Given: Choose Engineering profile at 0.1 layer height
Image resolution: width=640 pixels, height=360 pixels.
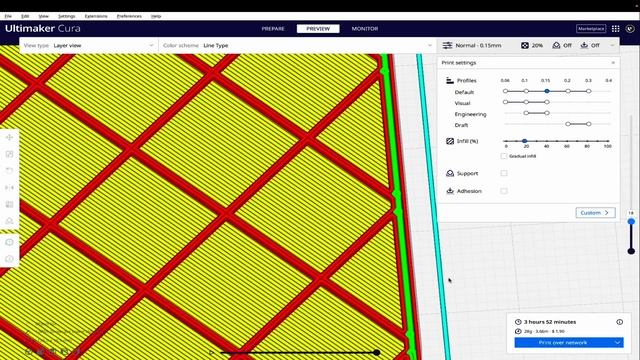Looking at the screenshot, I should click(526, 113).
